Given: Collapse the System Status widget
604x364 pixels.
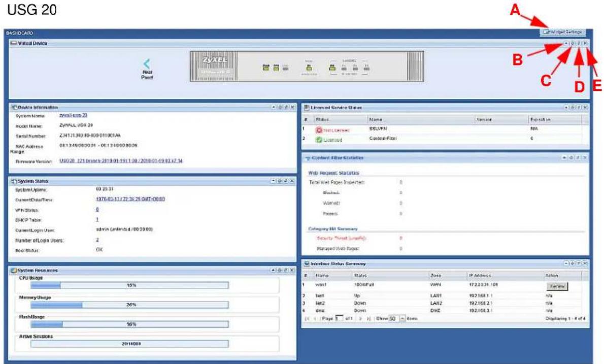Looking at the screenshot, I should pyautogui.click(x=273, y=181).
